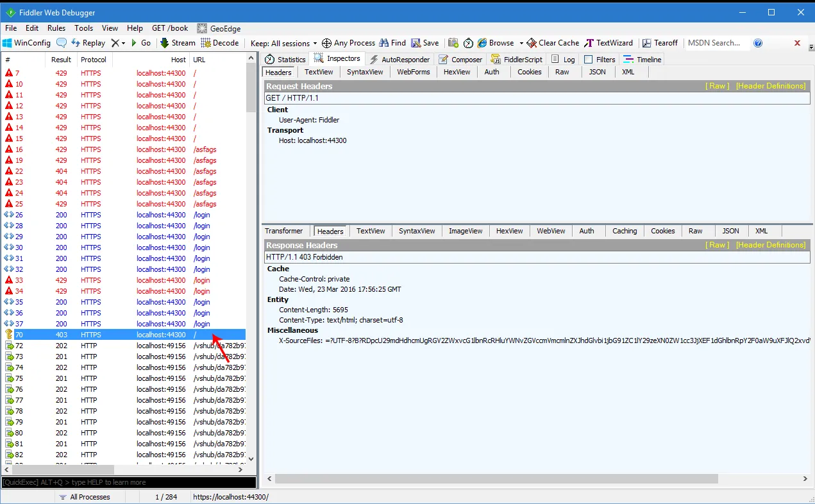This screenshot has width=815, height=504.
Task: Toggle Stream mode in toolbar
Action: tap(178, 43)
